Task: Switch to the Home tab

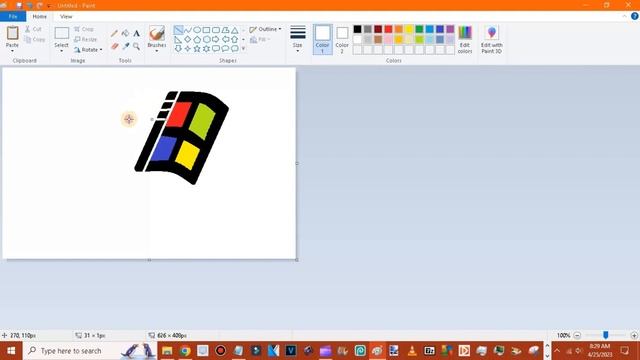Action: point(40,16)
